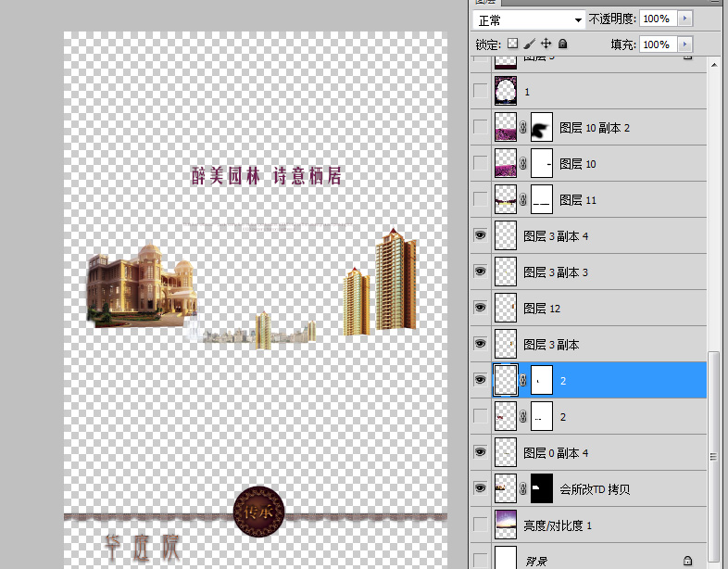Select the 图层 10 mask thumbnail
728x569 pixels.
pos(541,163)
